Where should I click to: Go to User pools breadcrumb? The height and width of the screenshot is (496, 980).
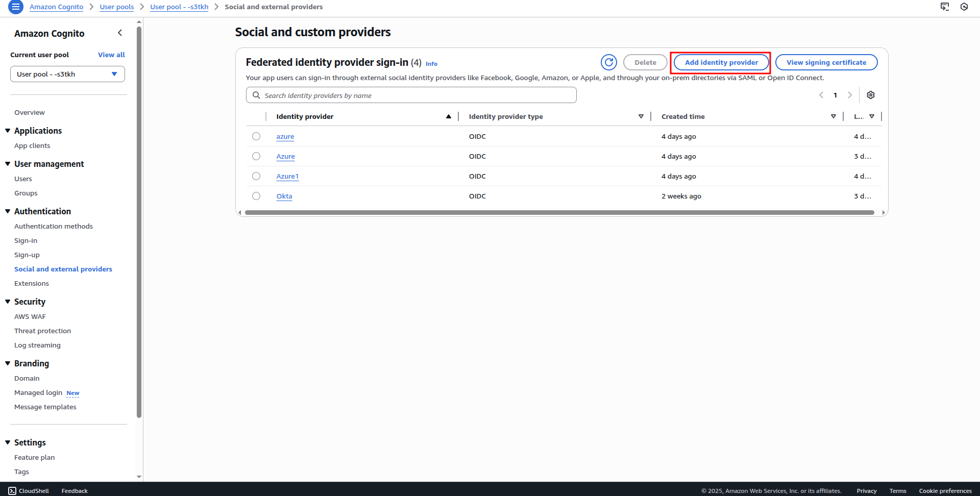pos(117,7)
